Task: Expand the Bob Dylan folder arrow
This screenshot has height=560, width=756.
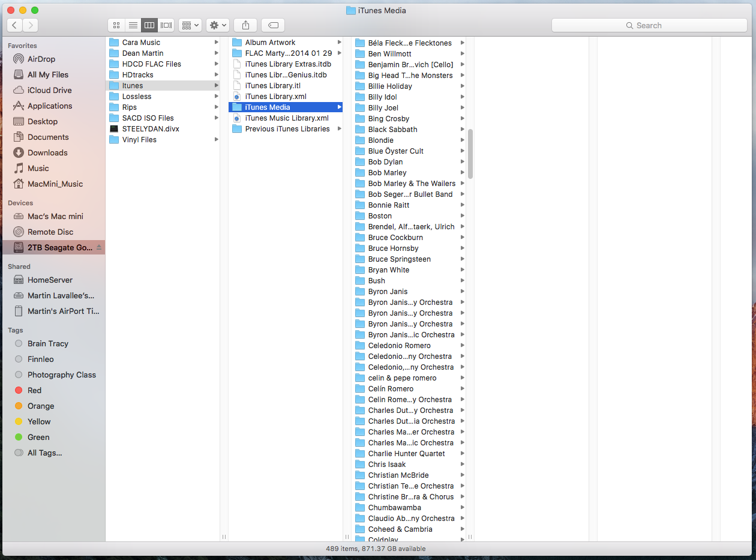Action: pyautogui.click(x=462, y=162)
